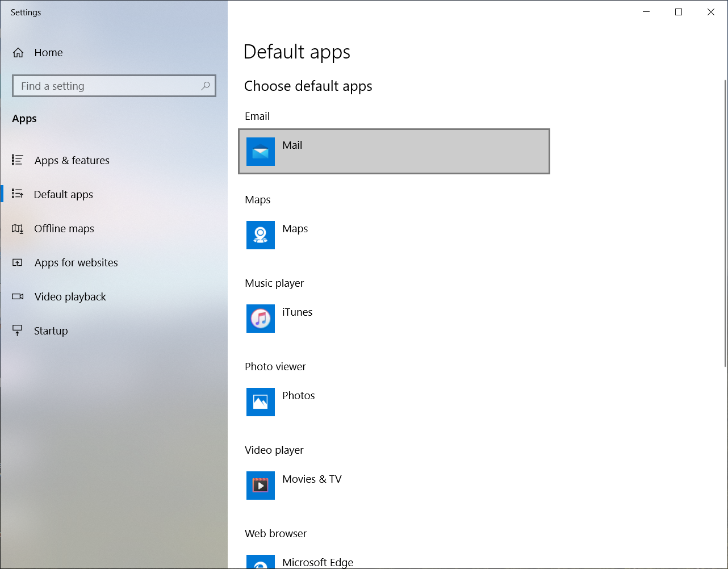The width and height of the screenshot is (728, 569).
Task: Select Default apps in sidebar
Action: pyautogui.click(x=114, y=194)
